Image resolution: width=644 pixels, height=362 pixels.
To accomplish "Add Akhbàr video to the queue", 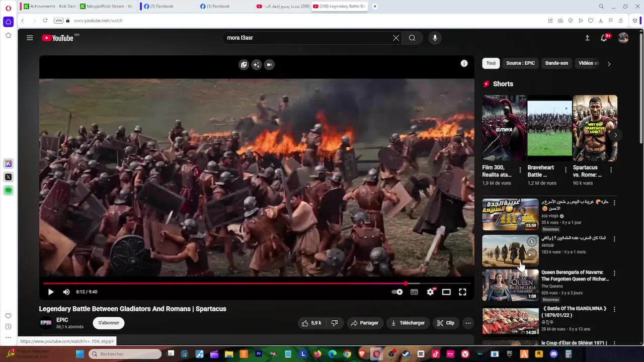I will 531,254.
